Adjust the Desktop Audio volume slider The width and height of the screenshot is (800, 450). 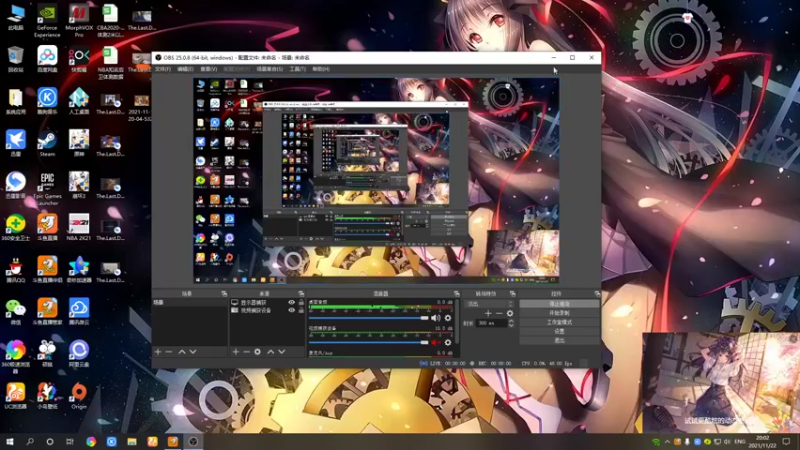(x=368, y=318)
